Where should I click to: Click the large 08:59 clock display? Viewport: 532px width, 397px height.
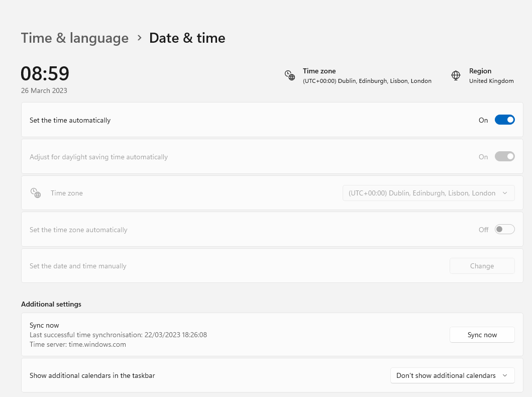[x=45, y=74]
